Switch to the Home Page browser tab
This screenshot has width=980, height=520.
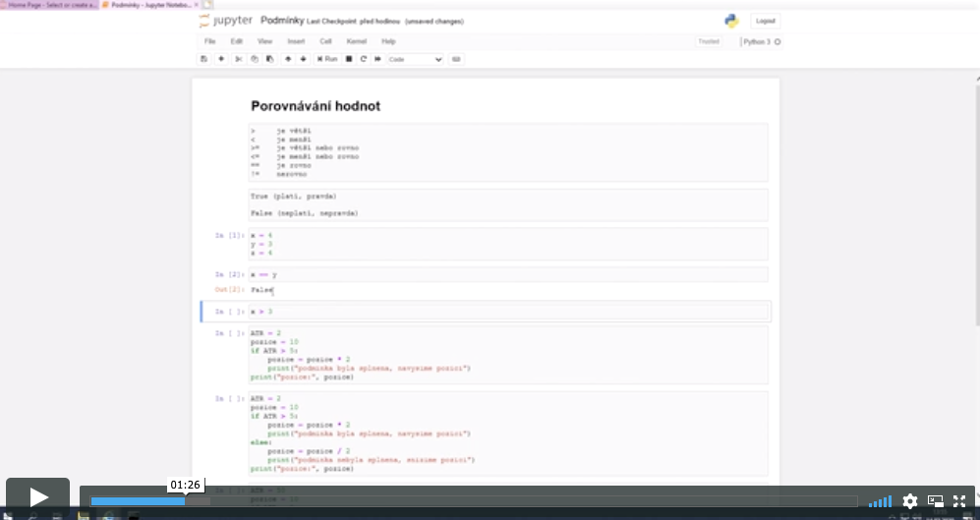coord(49,4)
